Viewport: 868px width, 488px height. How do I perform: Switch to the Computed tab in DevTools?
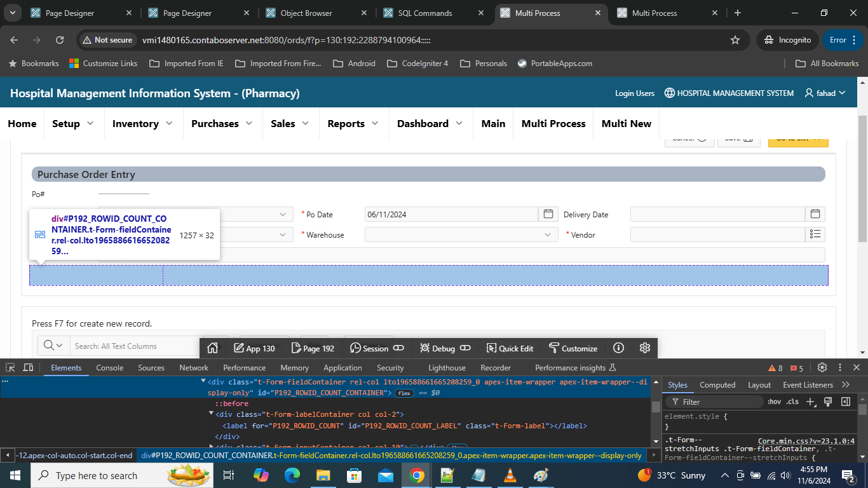pyautogui.click(x=717, y=384)
